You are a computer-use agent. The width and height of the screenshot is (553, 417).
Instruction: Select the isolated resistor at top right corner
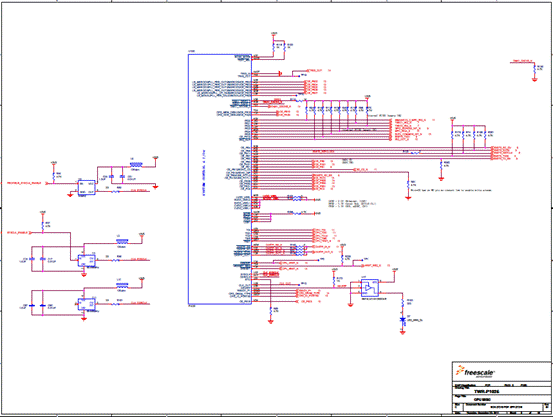[535, 68]
